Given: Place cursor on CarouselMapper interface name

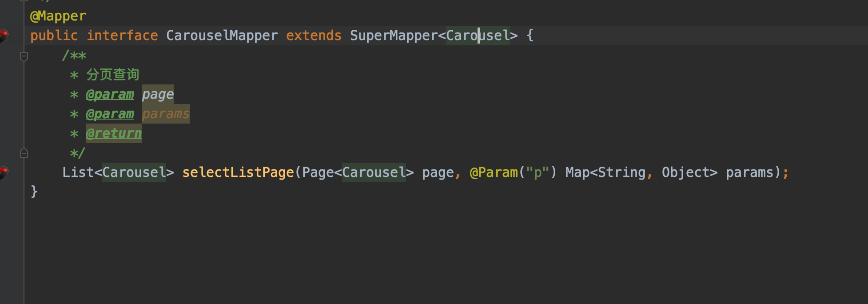Looking at the screenshot, I should coord(222,36).
